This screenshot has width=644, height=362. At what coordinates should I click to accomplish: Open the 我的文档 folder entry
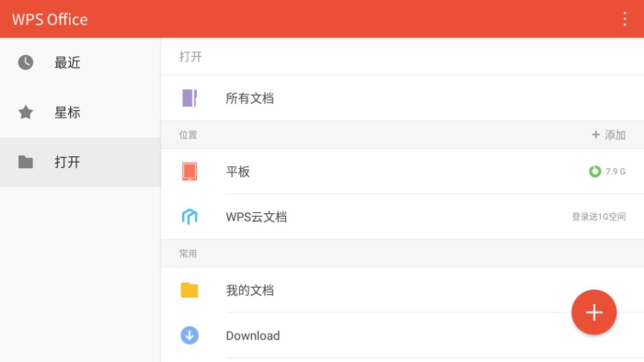[402, 289]
